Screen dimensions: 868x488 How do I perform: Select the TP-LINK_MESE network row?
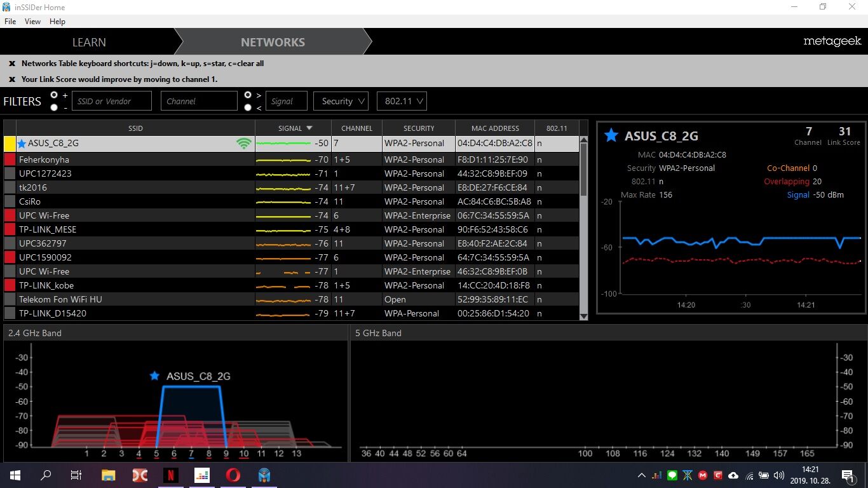[x=292, y=229]
